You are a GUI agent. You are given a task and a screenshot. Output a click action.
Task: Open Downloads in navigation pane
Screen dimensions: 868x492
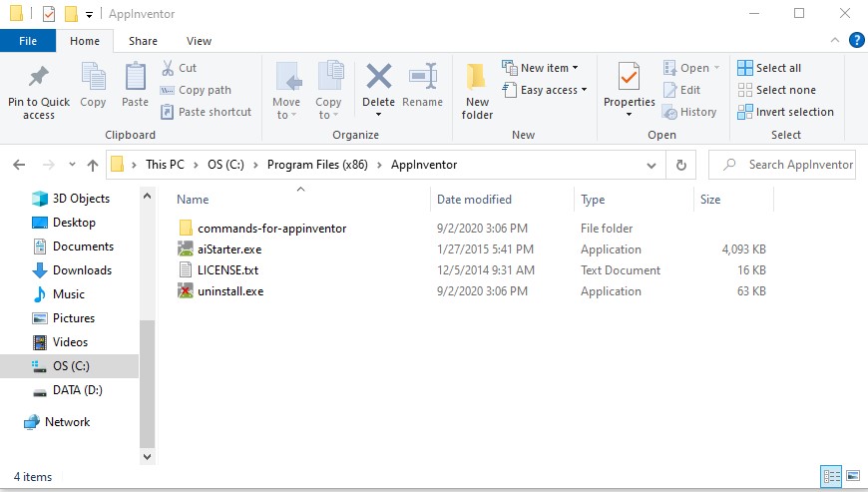pos(82,270)
